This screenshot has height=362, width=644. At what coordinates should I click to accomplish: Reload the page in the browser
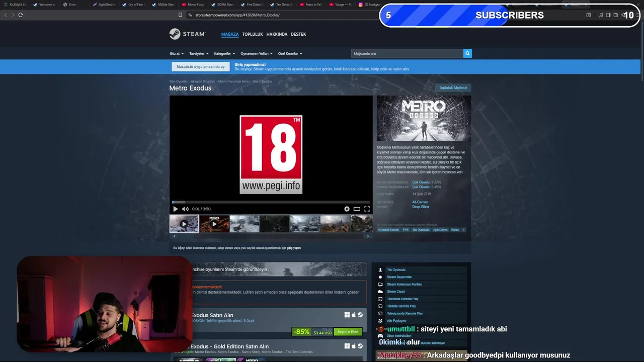coord(20,15)
